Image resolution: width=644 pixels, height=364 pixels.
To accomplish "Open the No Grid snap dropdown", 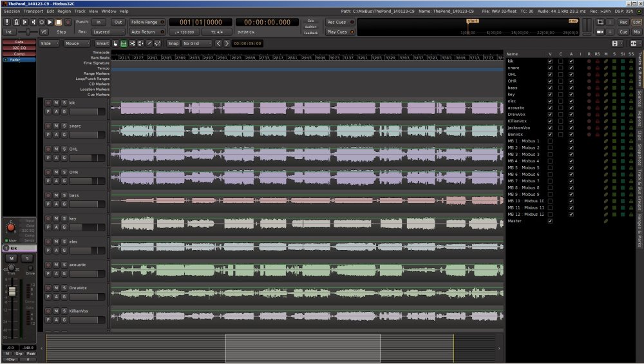I will tap(196, 43).
